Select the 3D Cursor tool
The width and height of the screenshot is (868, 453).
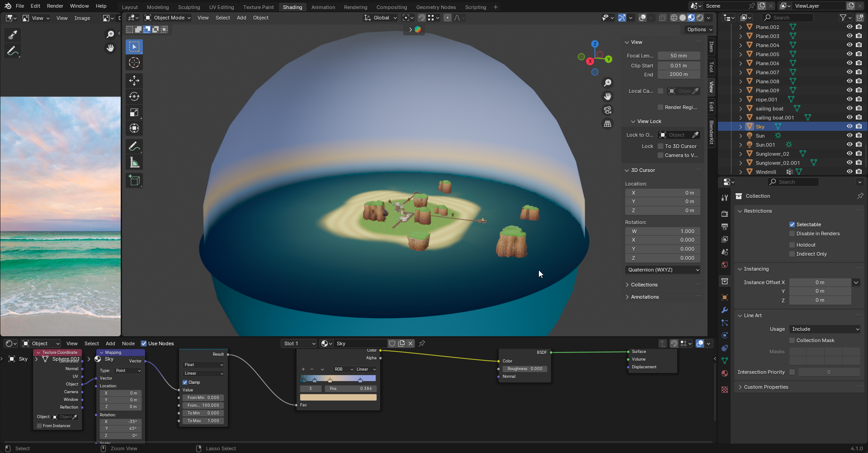[x=134, y=62]
